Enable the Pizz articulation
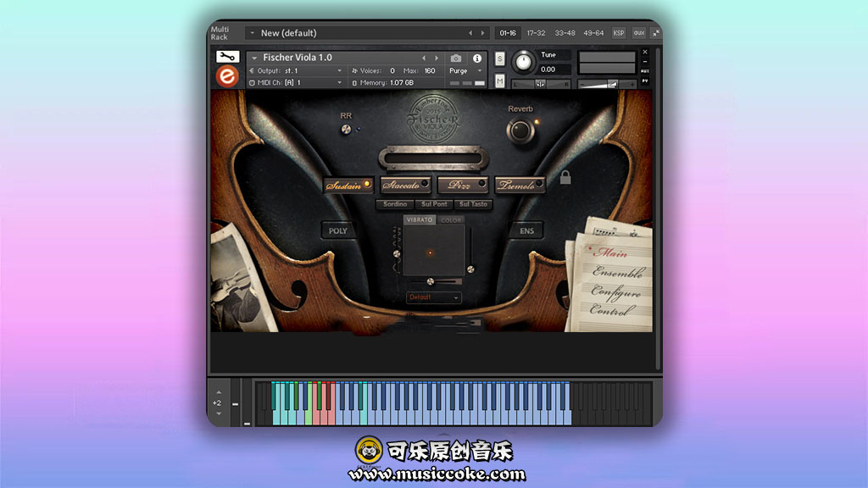Screen dimensions: 868x488 click(463, 185)
